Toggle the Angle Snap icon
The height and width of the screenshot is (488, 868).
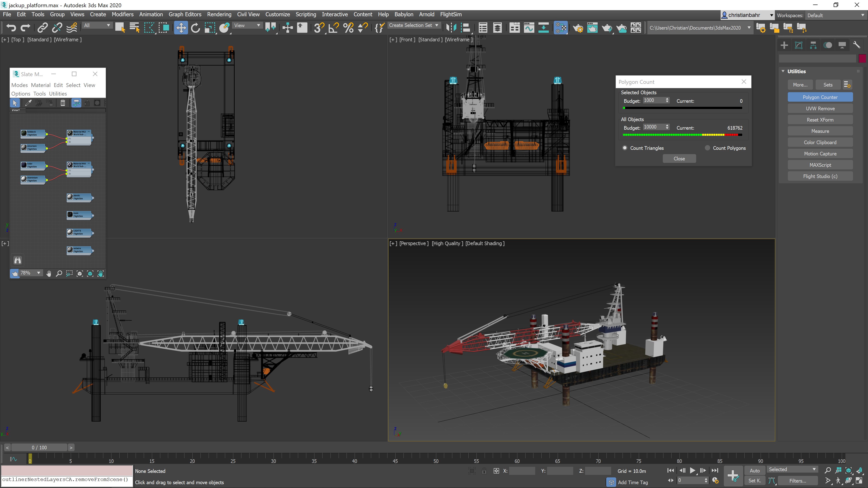tap(334, 28)
